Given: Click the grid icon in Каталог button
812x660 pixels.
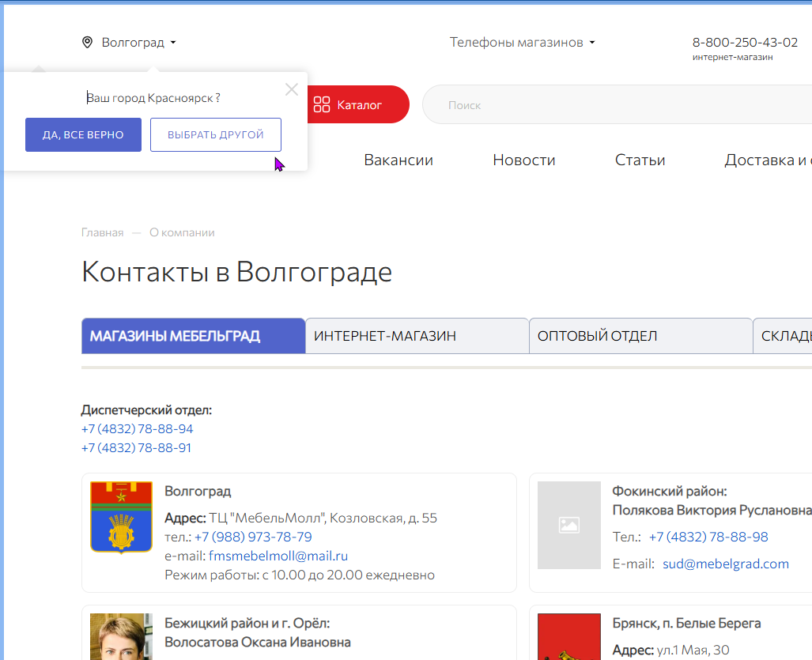Looking at the screenshot, I should (322, 104).
